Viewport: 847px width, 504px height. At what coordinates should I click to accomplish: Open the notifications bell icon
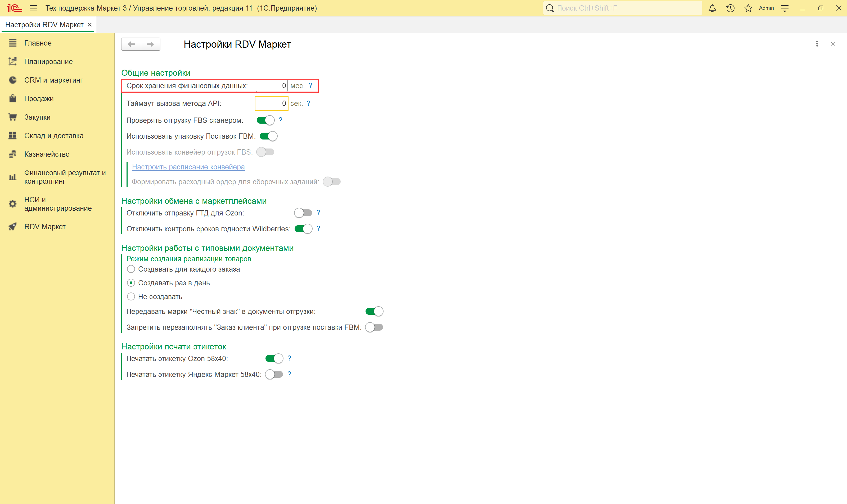712,8
